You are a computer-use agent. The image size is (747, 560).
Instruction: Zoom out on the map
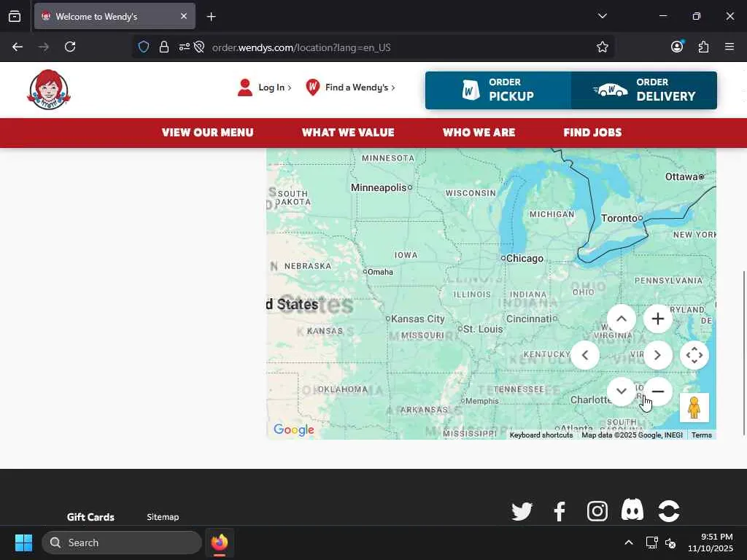point(658,392)
